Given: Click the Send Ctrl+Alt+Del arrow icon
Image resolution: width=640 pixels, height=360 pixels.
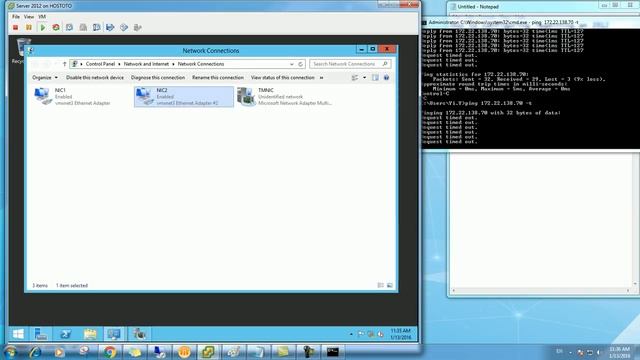Looking at the screenshot, I should pyautogui.click(x=110, y=27).
